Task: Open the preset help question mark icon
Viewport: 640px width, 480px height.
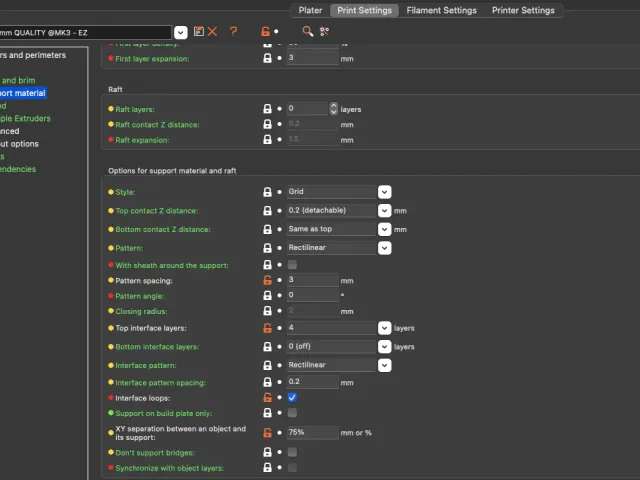Action: pyautogui.click(x=233, y=31)
